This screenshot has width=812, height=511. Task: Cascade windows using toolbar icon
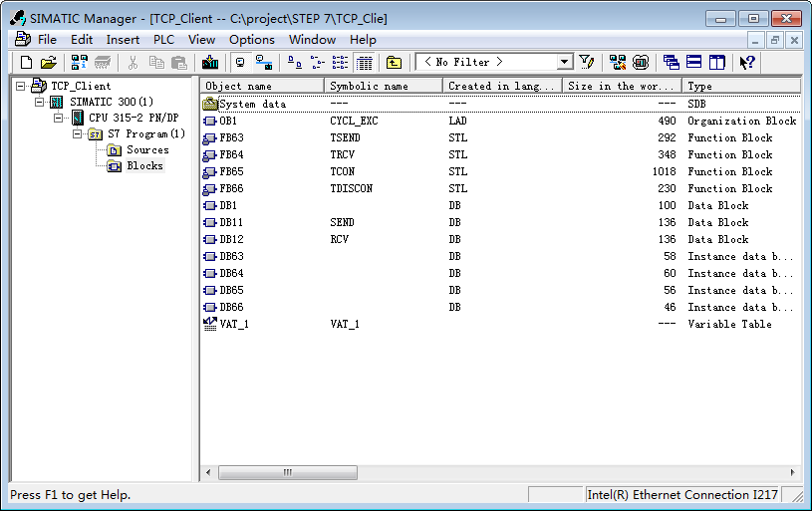[x=672, y=62]
